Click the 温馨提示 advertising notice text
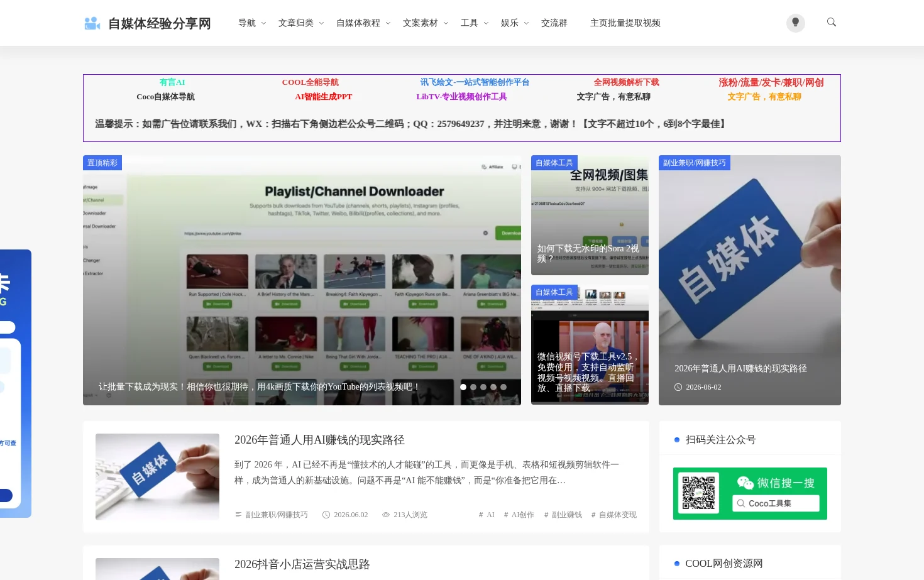 tap(412, 124)
